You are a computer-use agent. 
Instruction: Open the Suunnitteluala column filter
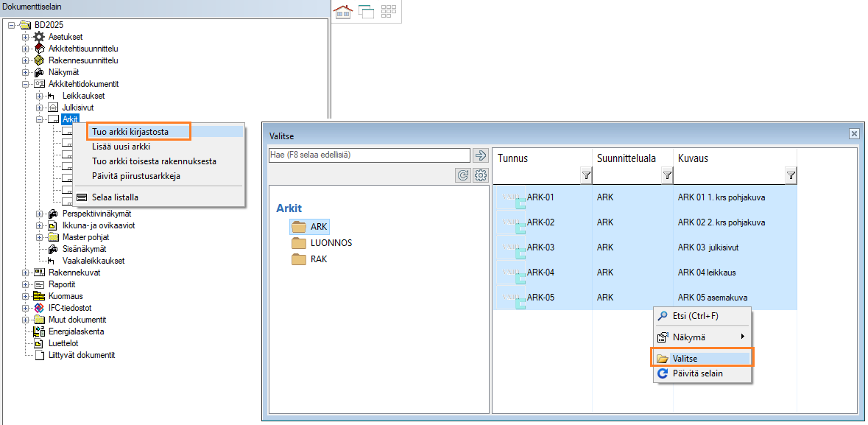point(667,175)
